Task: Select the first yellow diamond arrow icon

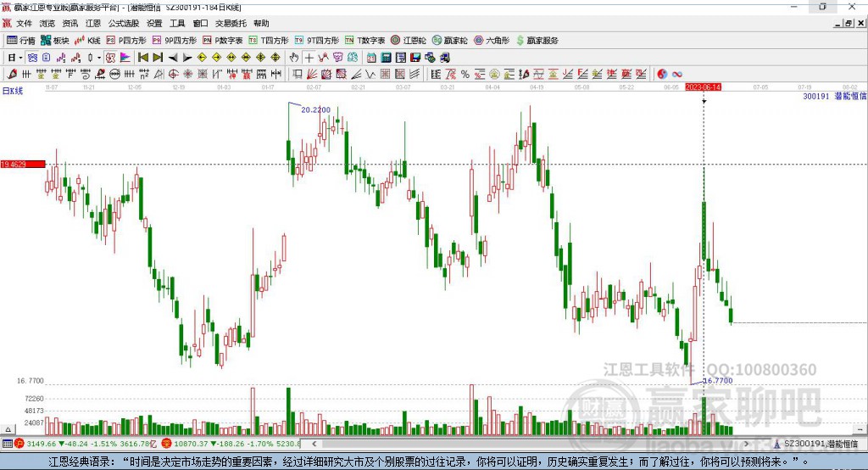Action: click(202, 58)
